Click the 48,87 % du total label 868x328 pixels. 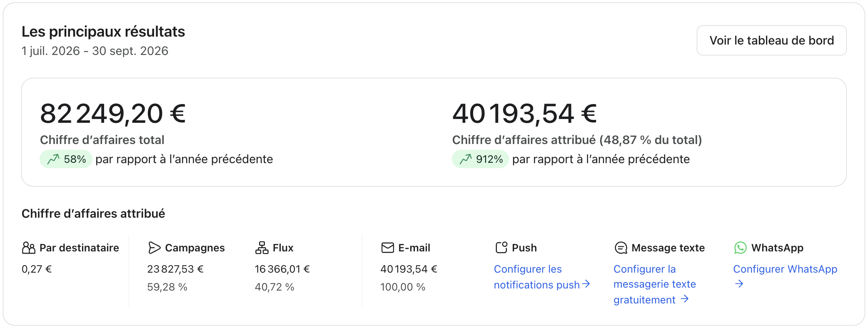[651, 140]
